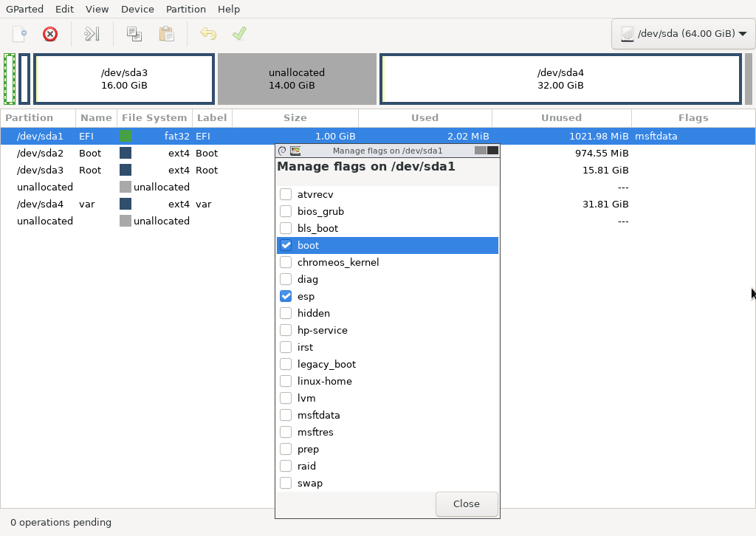
Task: Uncheck the boot flag checkbox
Action: coord(286,245)
